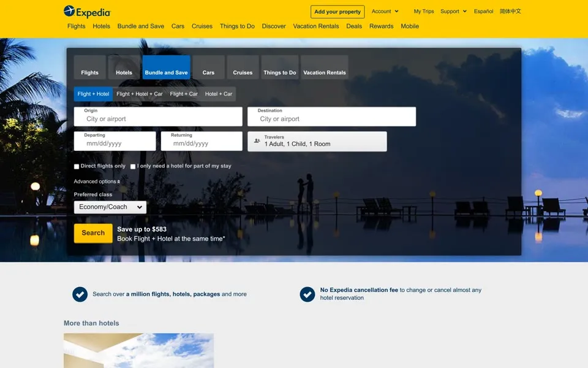Open the Things to Do search tab
The width and height of the screenshot is (588, 368).
280,67
